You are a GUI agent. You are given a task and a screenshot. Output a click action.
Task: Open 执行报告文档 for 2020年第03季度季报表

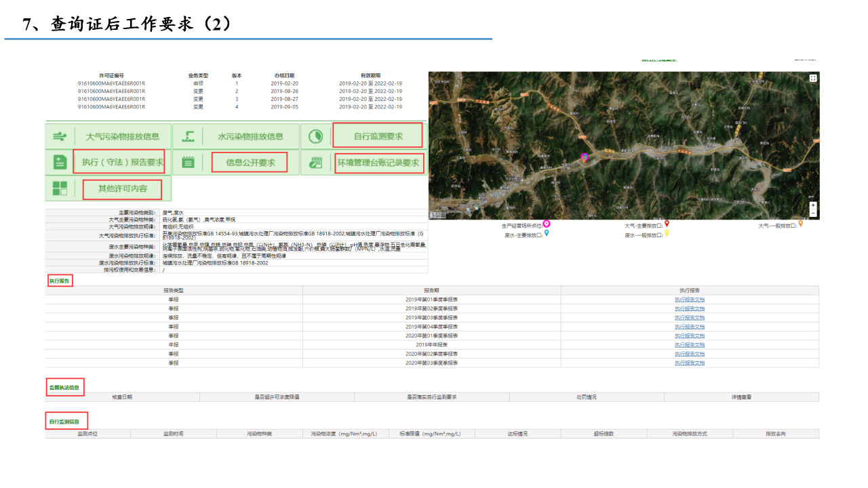click(x=689, y=363)
